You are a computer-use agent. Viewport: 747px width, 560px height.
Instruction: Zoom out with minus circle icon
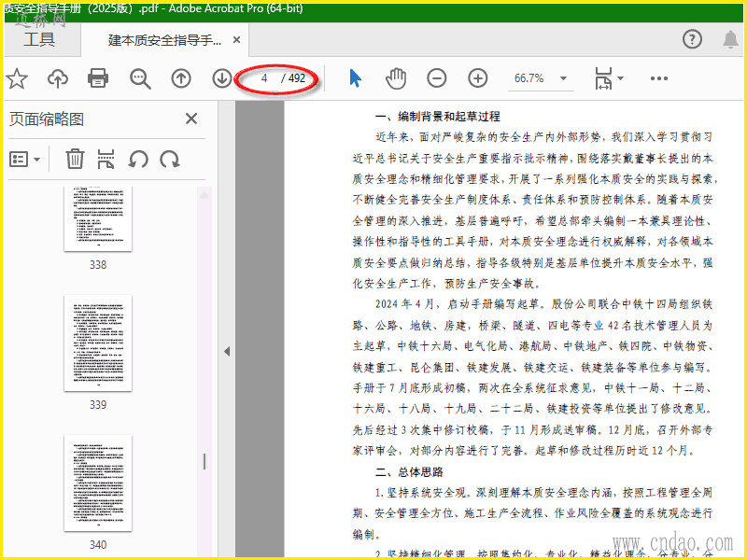click(436, 78)
